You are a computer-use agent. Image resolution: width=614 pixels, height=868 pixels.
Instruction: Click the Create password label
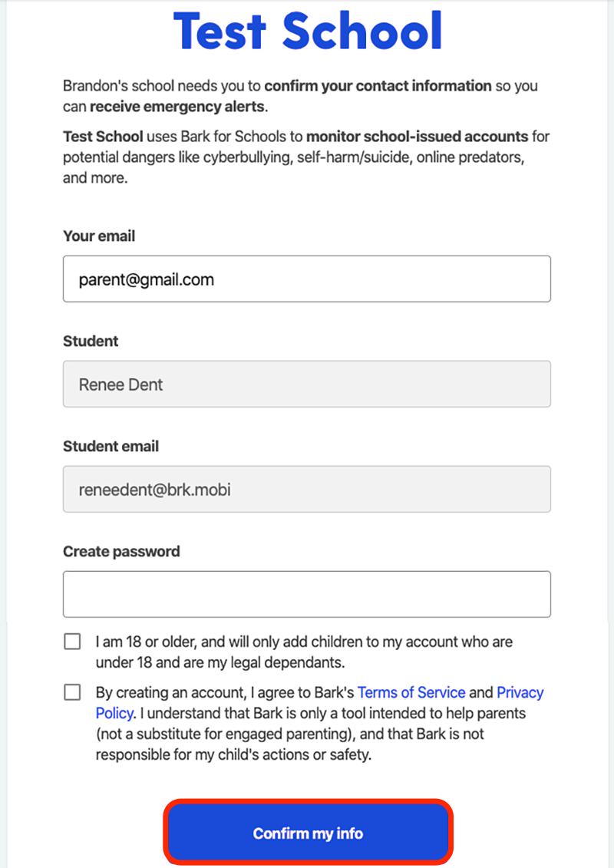121,551
